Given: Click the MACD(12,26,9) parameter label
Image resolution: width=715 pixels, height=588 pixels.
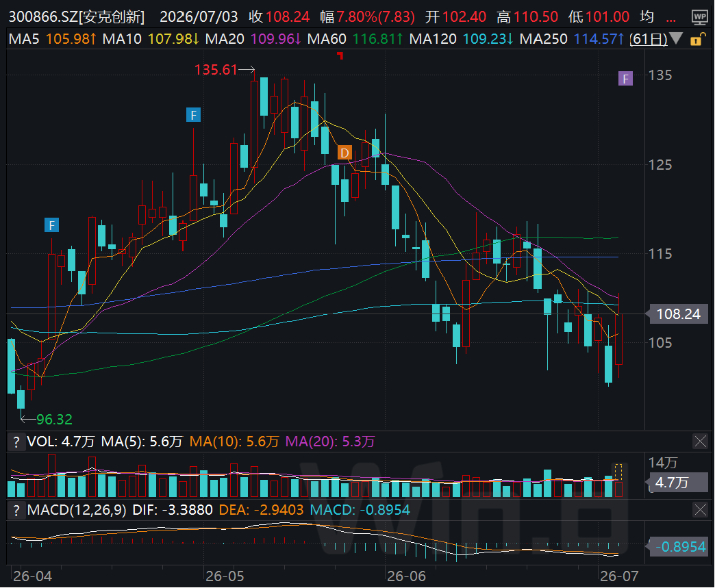Looking at the screenshot, I should coord(77,510).
